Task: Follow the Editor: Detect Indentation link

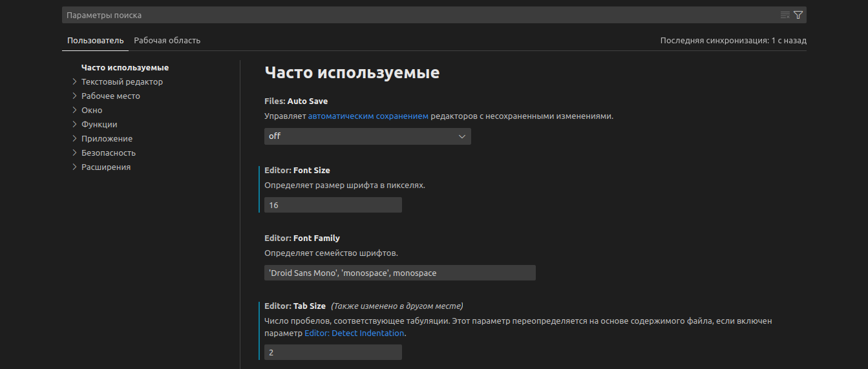Action: [354, 333]
